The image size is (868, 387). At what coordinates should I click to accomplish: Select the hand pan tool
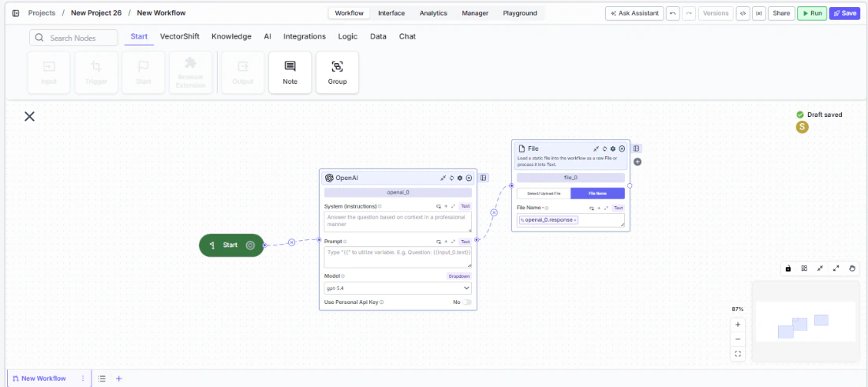[852, 269]
